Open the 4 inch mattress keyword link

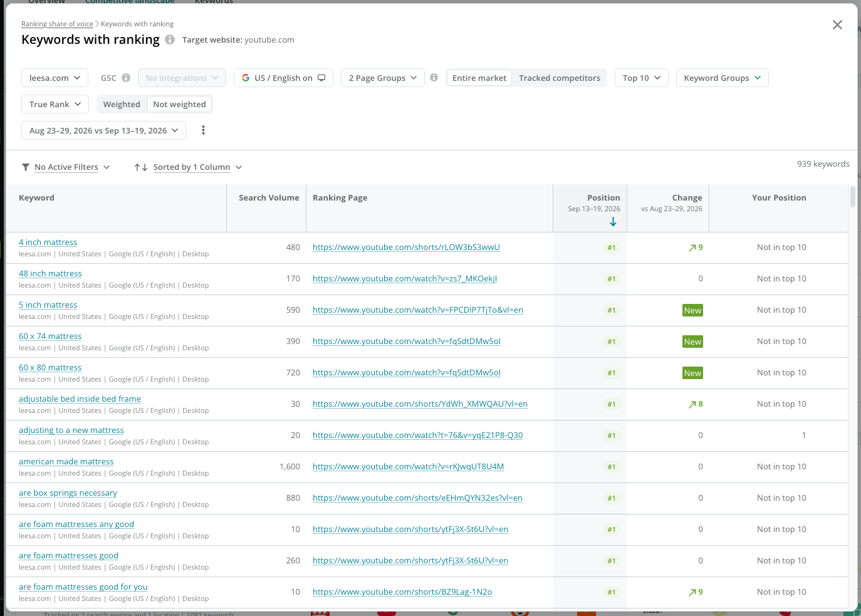pyautogui.click(x=48, y=243)
